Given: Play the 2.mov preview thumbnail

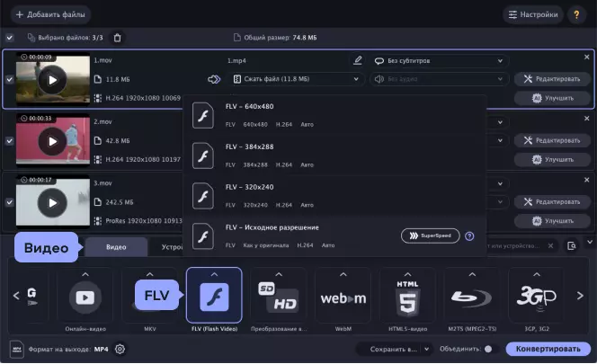Looking at the screenshot, I should tap(52, 141).
